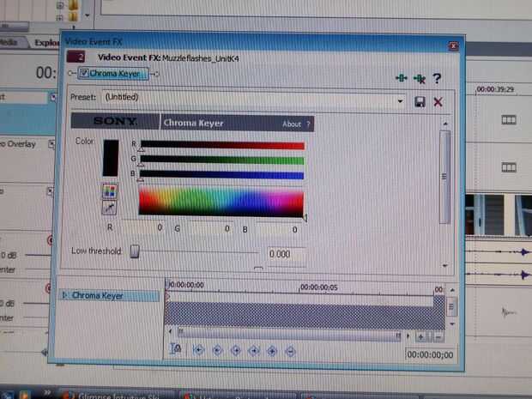The image size is (532, 399).
Task: Disable the Chroma Keyer plug-in checkbox
Action: (84, 73)
